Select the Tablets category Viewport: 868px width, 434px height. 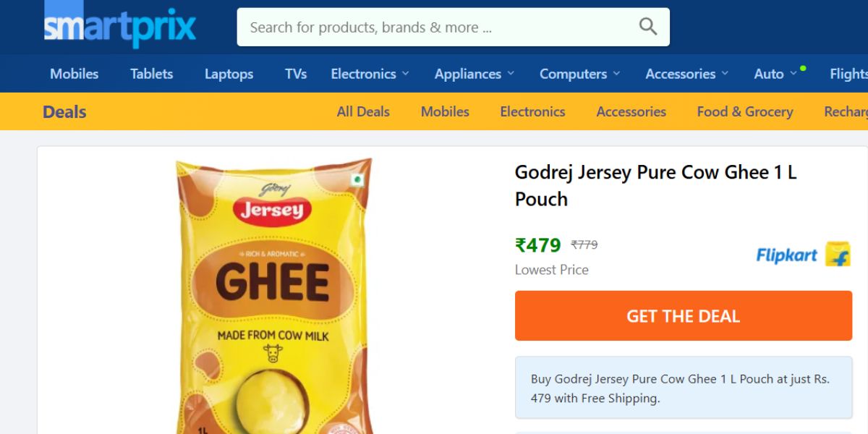(151, 73)
